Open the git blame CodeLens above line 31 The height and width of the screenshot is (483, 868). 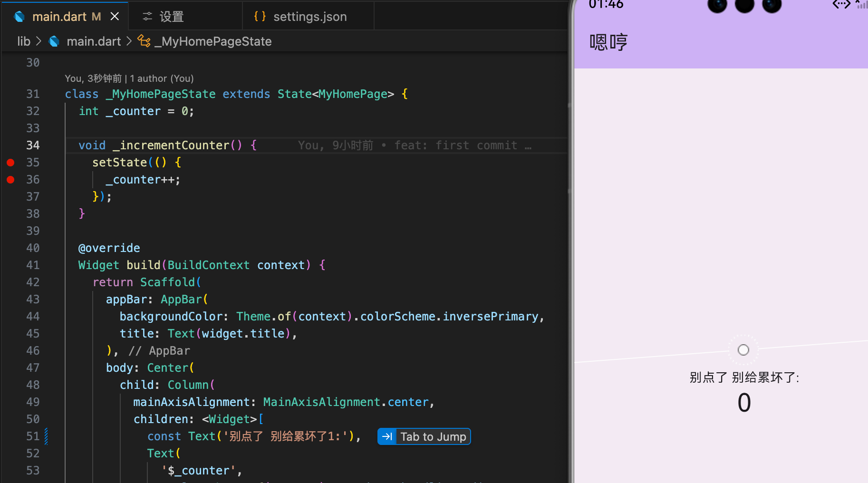[129, 78]
